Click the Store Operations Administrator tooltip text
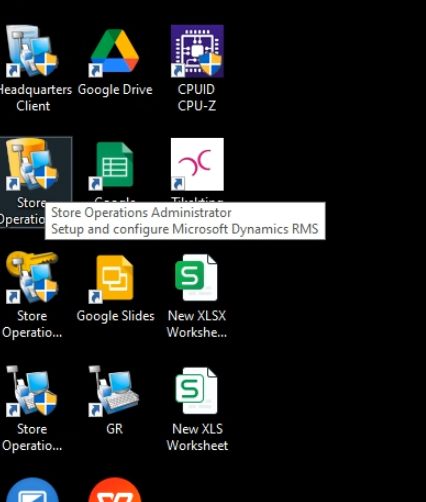 (x=185, y=221)
